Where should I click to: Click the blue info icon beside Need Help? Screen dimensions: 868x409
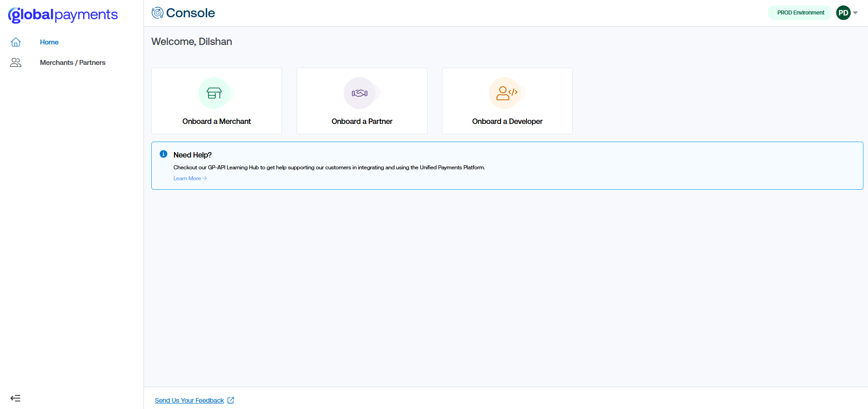point(164,154)
